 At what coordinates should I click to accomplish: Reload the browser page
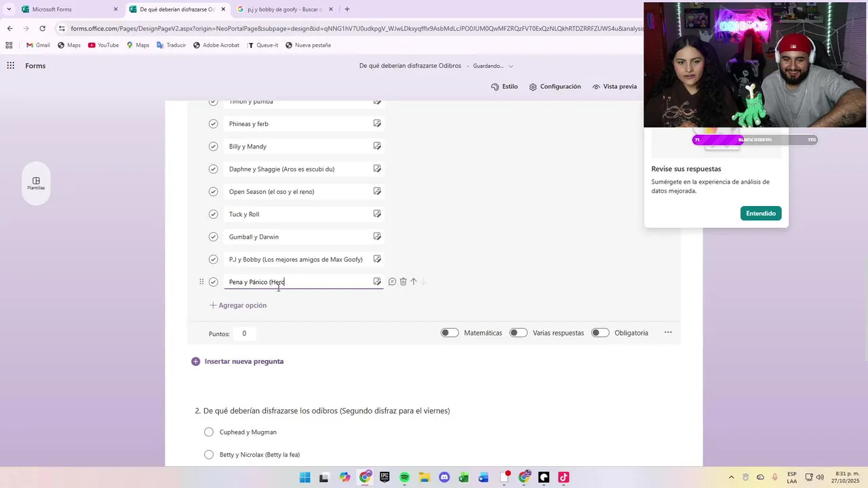[42, 28]
